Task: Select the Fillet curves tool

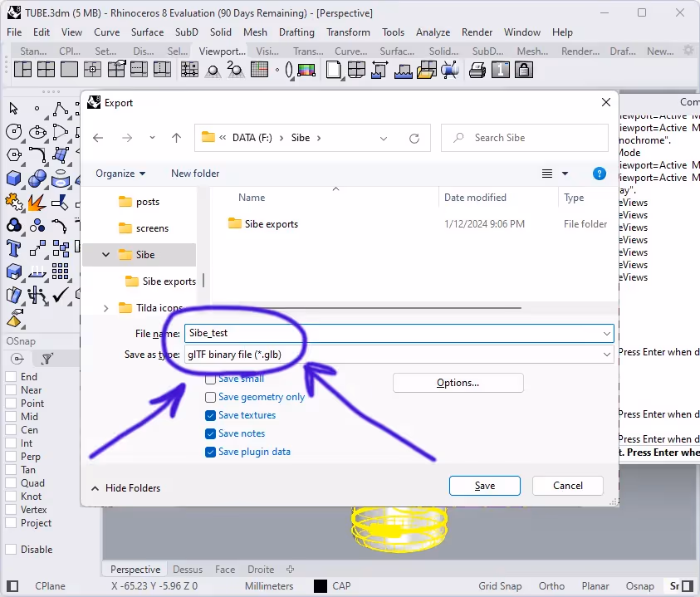Action: [37, 155]
